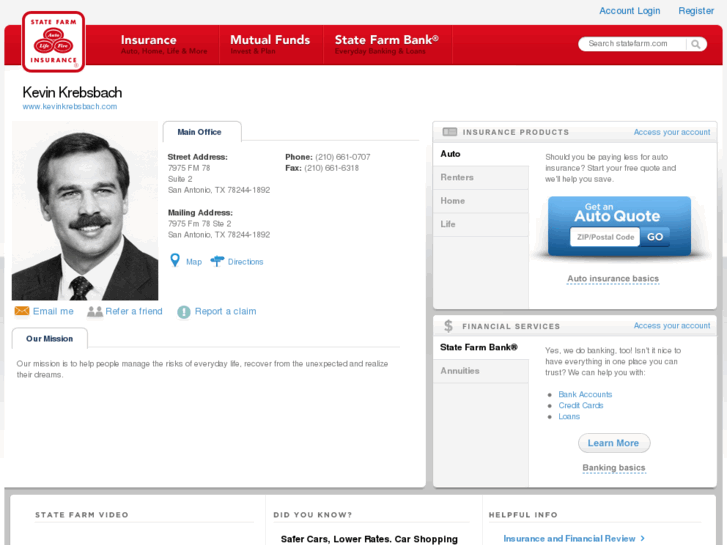Click the Directions link text
The width and height of the screenshot is (727, 545).
245,262
